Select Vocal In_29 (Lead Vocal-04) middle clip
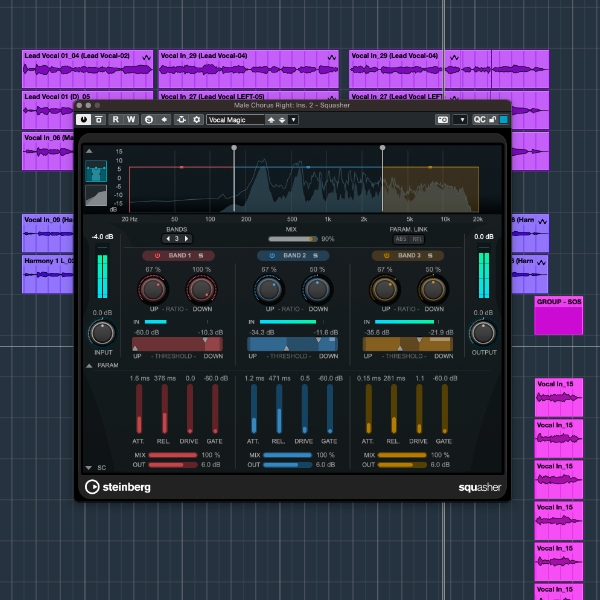 pos(249,69)
